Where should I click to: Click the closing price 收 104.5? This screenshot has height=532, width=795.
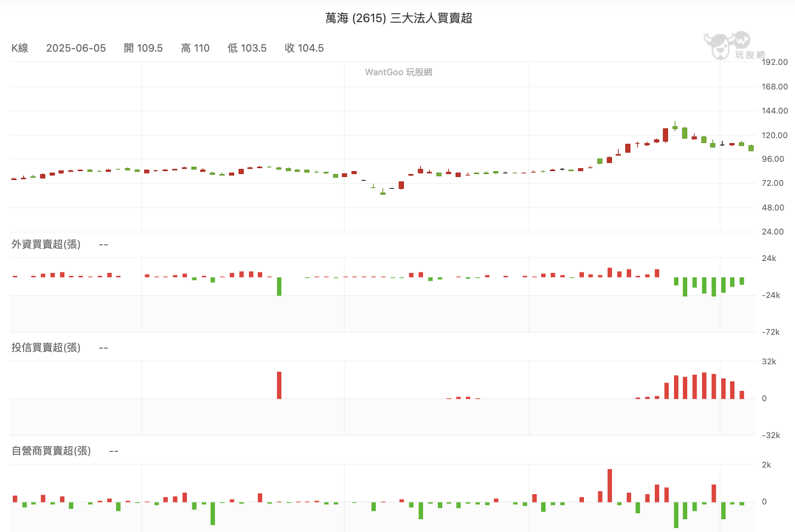[304, 48]
